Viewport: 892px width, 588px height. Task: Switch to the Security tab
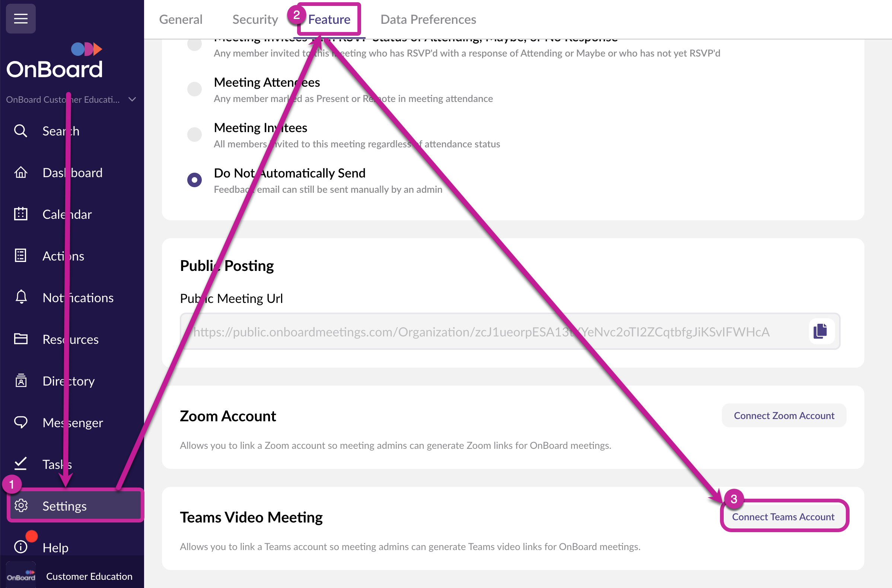pos(255,19)
